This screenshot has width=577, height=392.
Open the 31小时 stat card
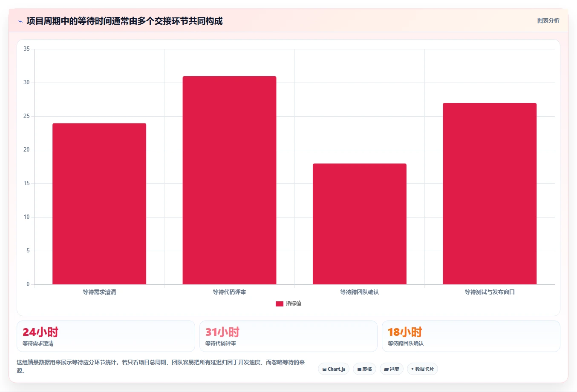coord(288,336)
